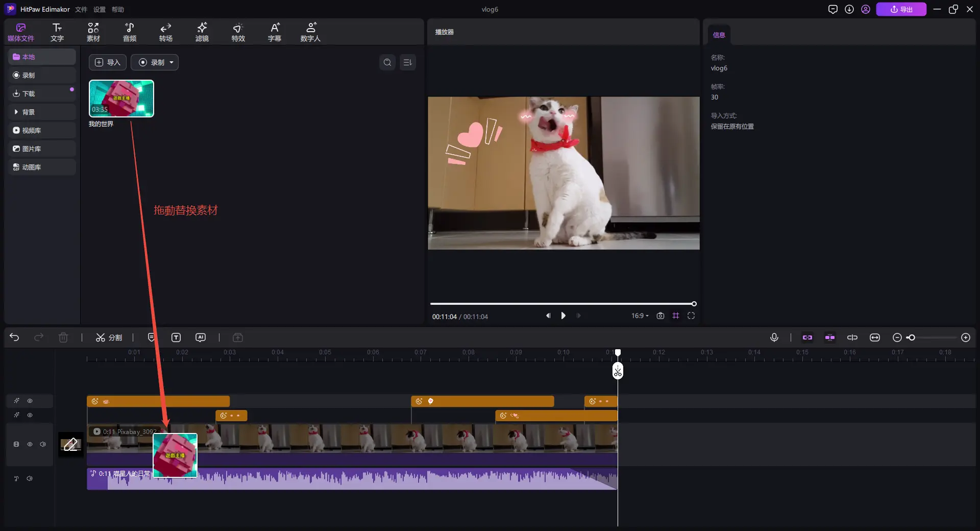Start voiceover recording with microphone icon
Viewport: 980px width, 531px height.
[x=774, y=337]
